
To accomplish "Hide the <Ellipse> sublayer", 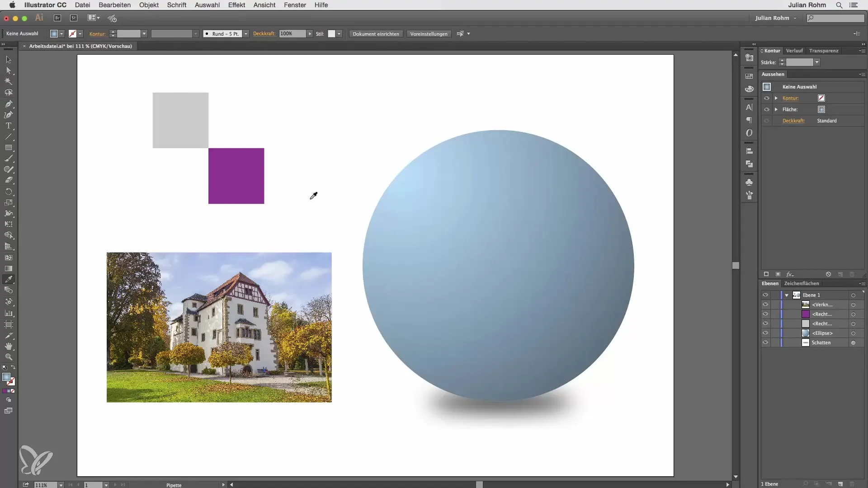I will (765, 333).
